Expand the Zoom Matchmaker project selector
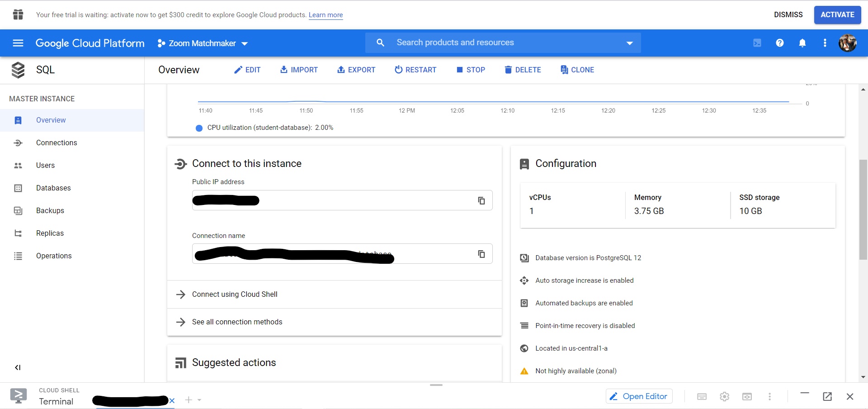This screenshot has width=868, height=409. tap(203, 43)
